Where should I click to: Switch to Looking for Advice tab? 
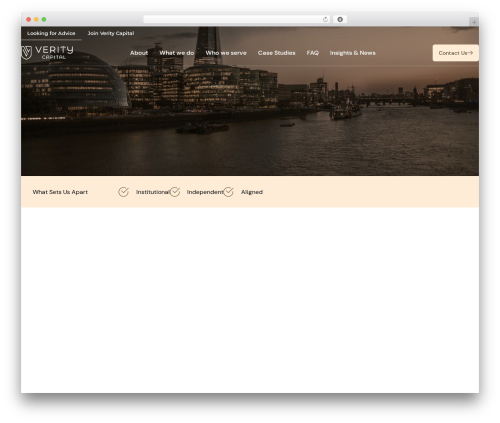click(51, 33)
